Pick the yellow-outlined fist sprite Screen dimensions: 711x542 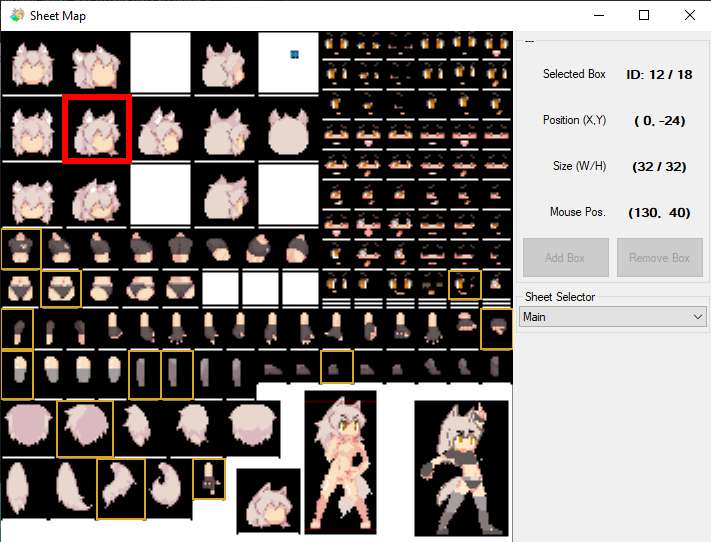(497, 329)
